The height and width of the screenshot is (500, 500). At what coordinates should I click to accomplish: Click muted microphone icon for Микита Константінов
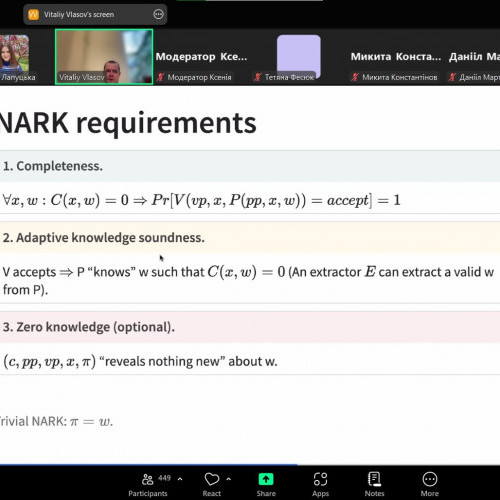pos(355,77)
